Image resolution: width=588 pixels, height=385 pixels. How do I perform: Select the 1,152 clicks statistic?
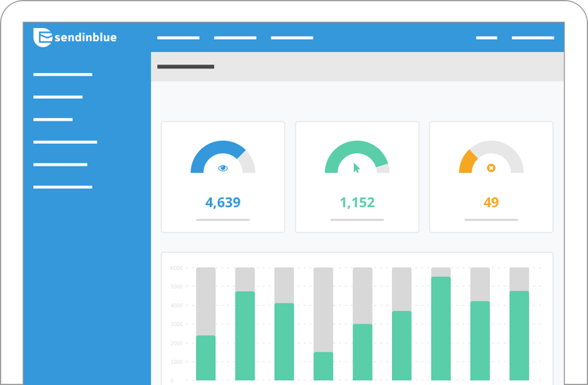click(357, 202)
